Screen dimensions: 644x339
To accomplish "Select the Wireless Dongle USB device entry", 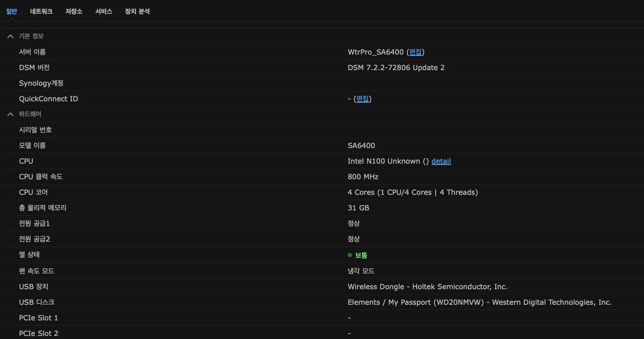I will pos(427,287).
